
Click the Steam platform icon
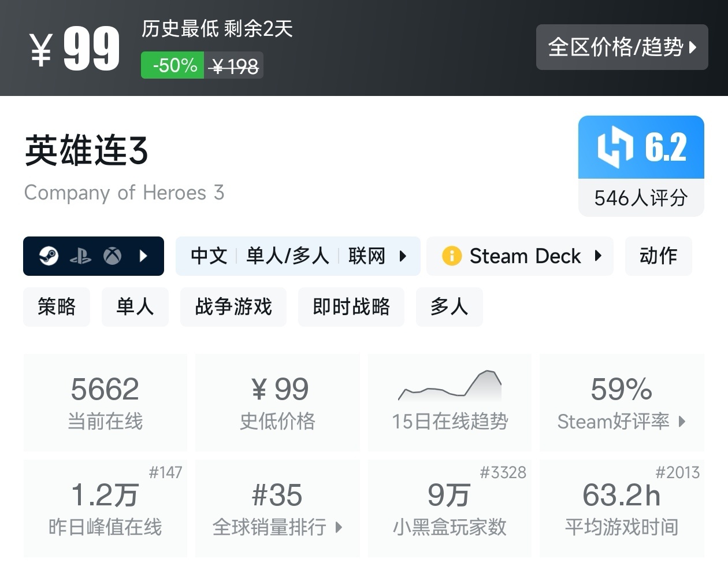click(x=49, y=256)
